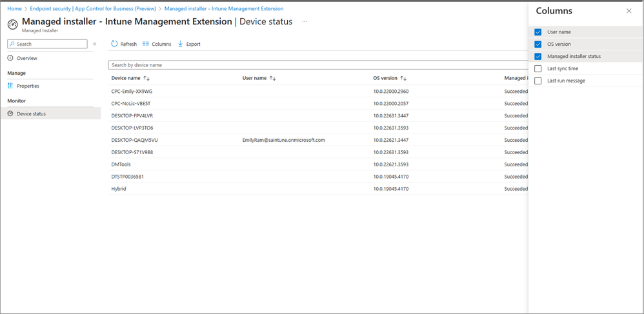Image resolution: width=644 pixels, height=314 pixels.
Task: Open Managed installer Intune Management Extension breadcrumb
Action: point(224,8)
